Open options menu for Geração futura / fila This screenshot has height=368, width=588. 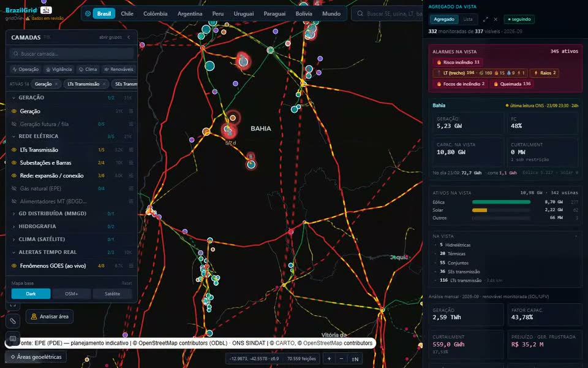point(131,124)
